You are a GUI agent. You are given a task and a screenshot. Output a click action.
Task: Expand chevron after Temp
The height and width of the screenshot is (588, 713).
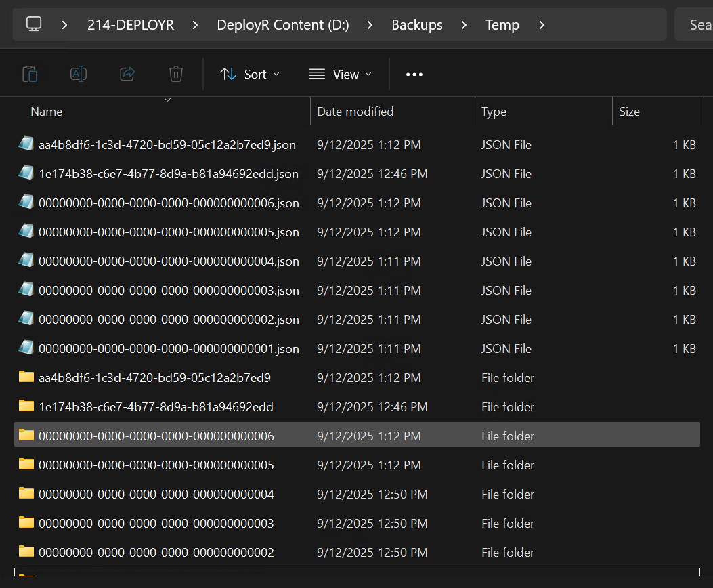[542, 25]
